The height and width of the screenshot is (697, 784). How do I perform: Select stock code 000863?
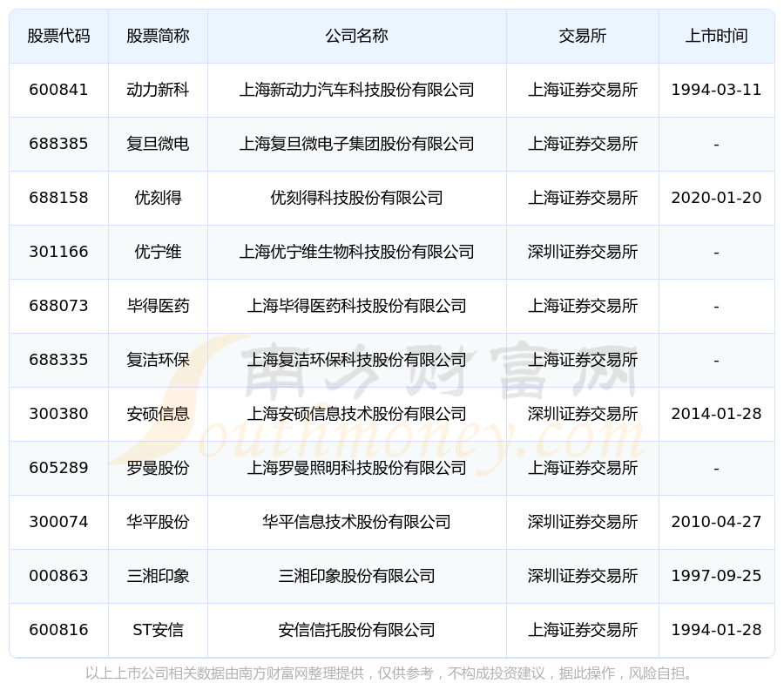tap(58, 576)
